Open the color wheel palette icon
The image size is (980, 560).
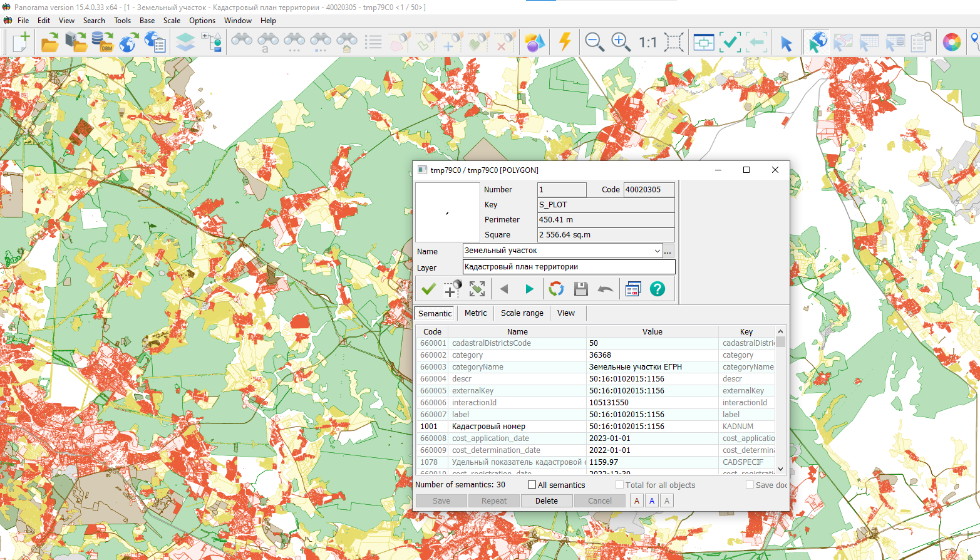point(952,43)
